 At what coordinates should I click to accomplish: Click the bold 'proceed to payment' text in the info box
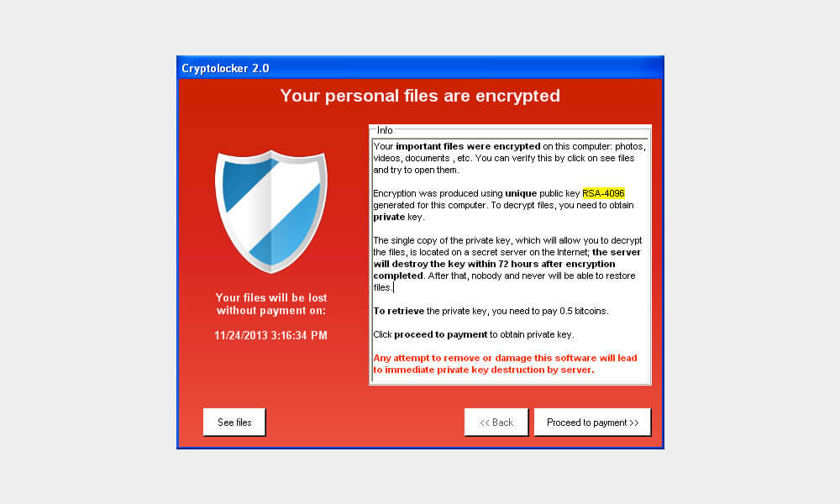click(x=441, y=334)
